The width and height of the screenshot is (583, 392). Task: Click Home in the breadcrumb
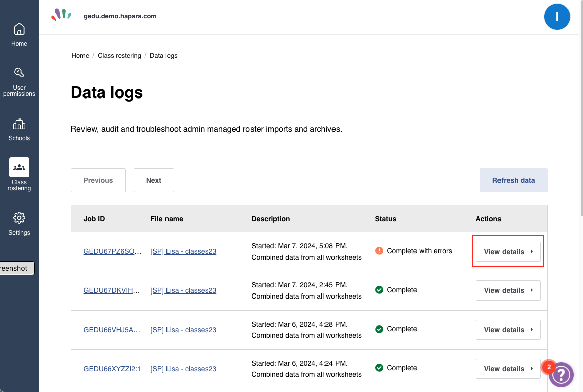pos(80,56)
